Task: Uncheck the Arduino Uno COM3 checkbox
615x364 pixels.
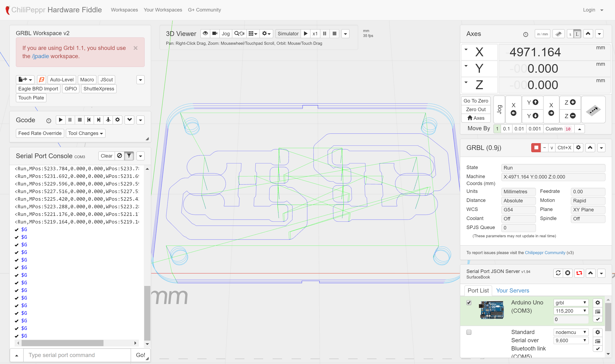Action: (469, 302)
